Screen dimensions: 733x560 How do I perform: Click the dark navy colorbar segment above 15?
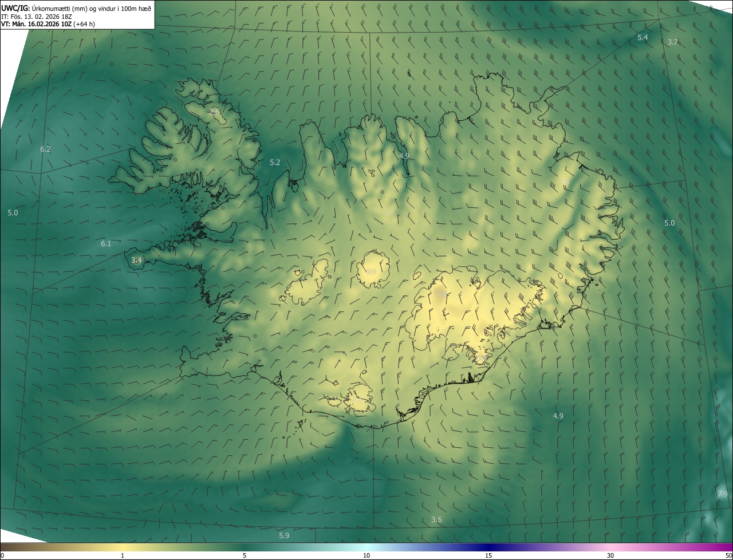(x=488, y=547)
